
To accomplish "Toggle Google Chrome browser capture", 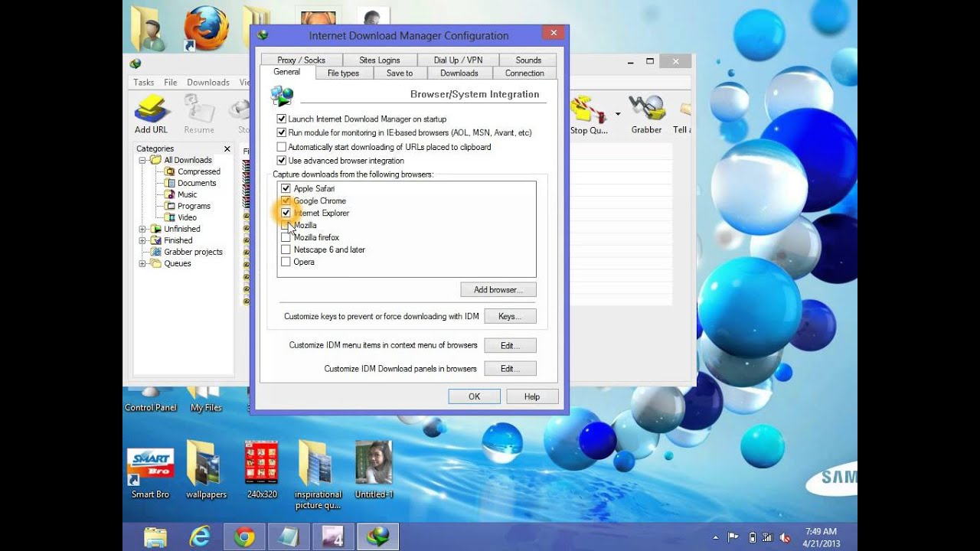I will click(286, 201).
